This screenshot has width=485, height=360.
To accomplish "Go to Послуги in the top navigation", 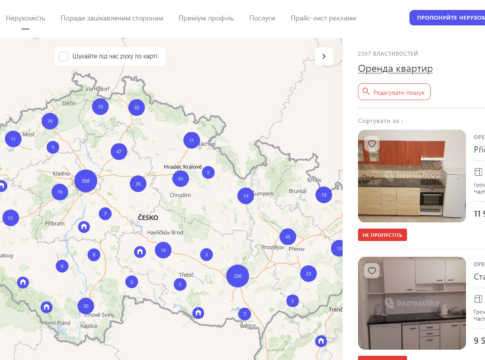I will pos(262,18).
